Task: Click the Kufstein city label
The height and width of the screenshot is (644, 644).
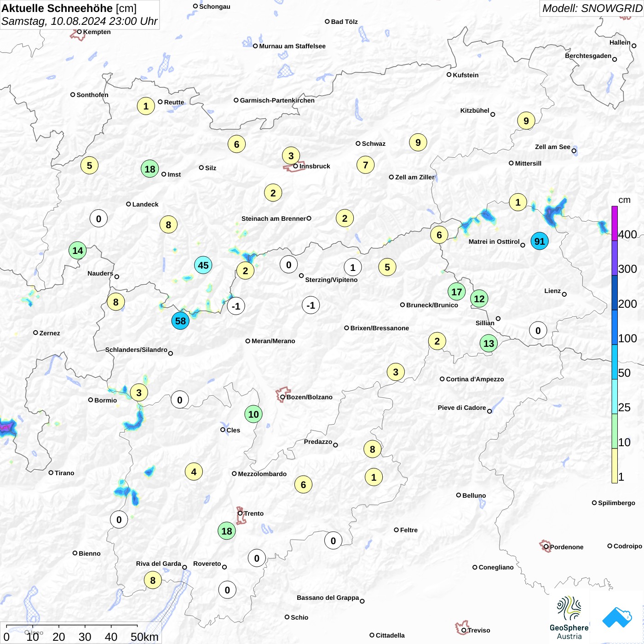Action: pyautogui.click(x=466, y=75)
